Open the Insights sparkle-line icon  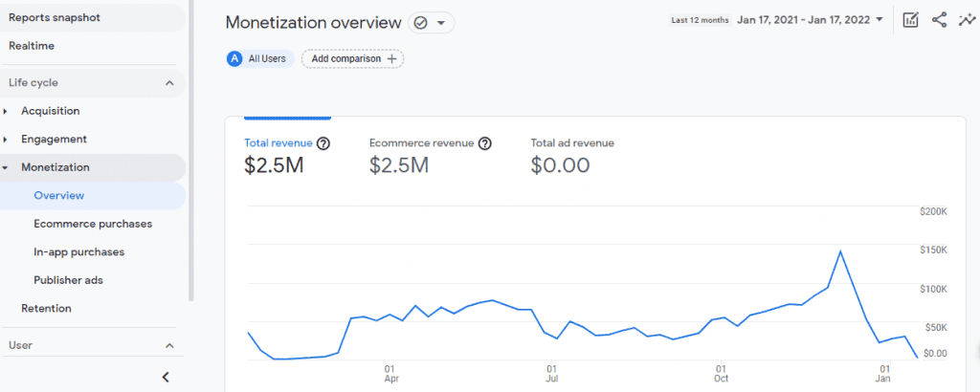(x=967, y=20)
